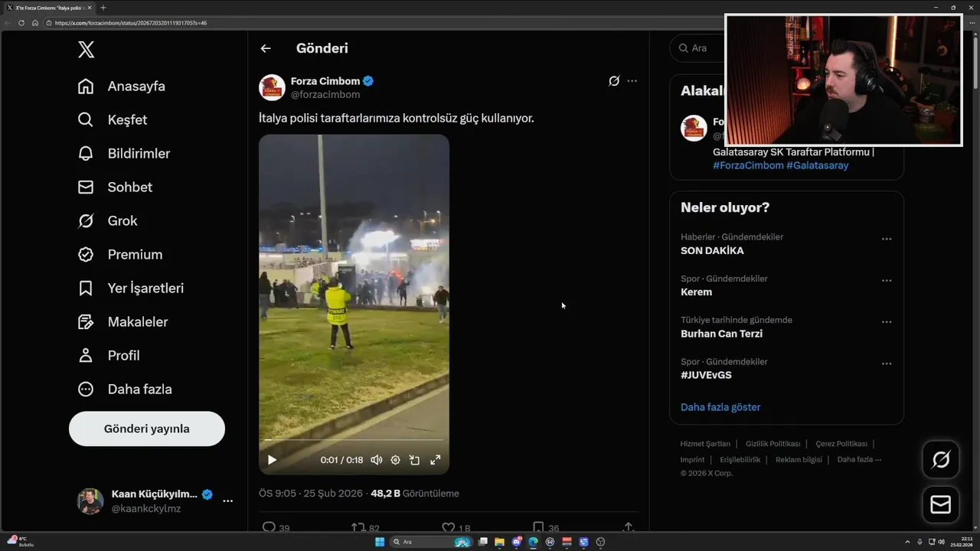Viewport: 980px width, 551px height.
Task: Open options for Burhan Can Terzi trend
Action: pyautogui.click(x=887, y=322)
